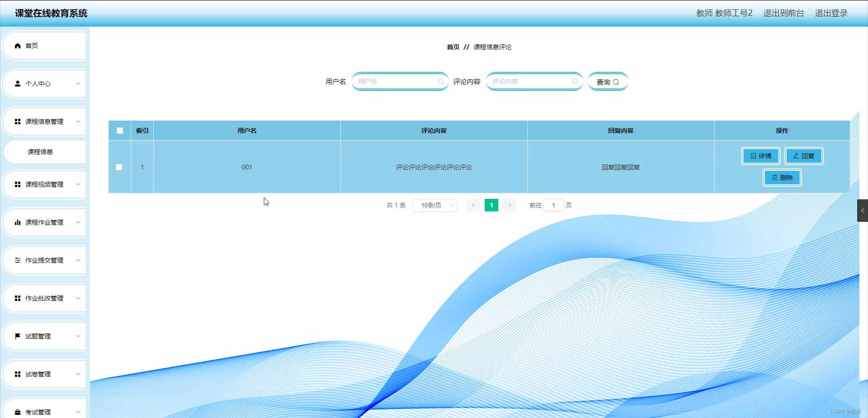Open details via the 详情 button
Image resolution: width=868 pixels, height=418 pixels.
(761, 156)
